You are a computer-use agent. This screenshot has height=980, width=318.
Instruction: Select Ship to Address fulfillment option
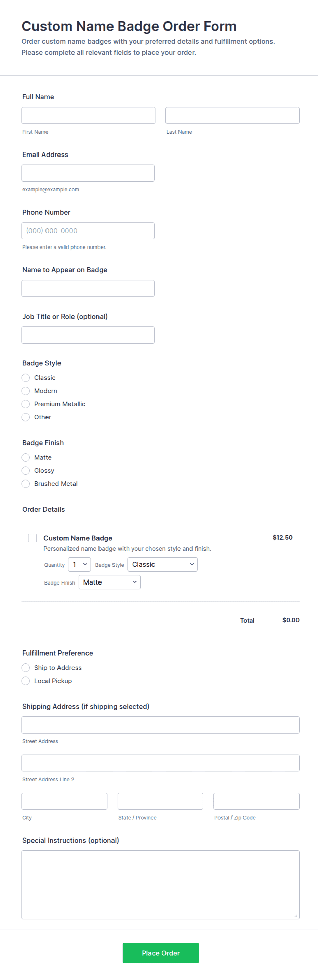point(26,668)
